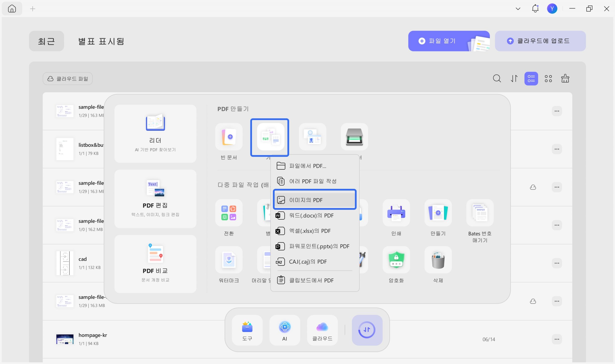Select 파워포인트(.pptx)의 PDF entry
Image resolution: width=615 pixels, height=364 pixels.
[315, 246]
